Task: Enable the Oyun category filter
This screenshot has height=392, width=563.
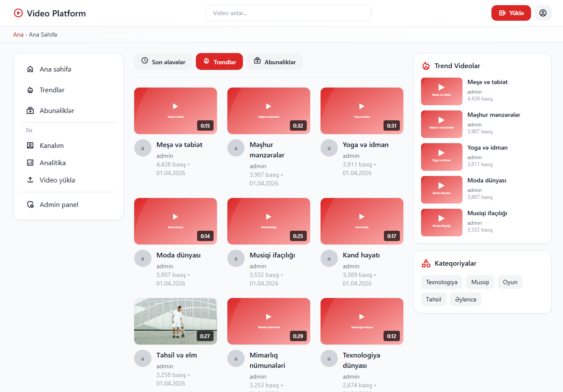Action: 510,282
